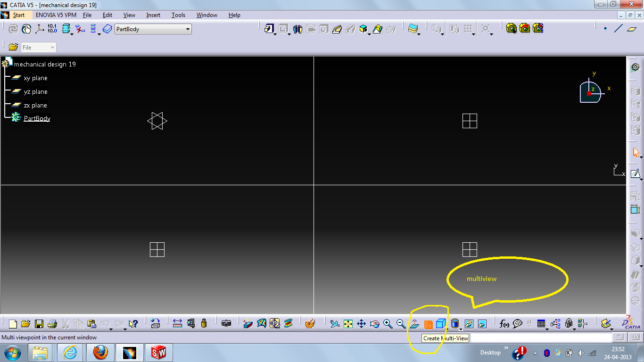The image size is (644, 362).
Task: Click the Capture camera icon
Action: (226, 324)
